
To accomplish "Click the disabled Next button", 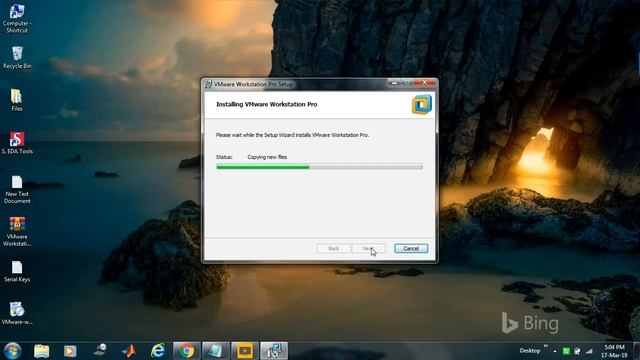I will point(368,248).
